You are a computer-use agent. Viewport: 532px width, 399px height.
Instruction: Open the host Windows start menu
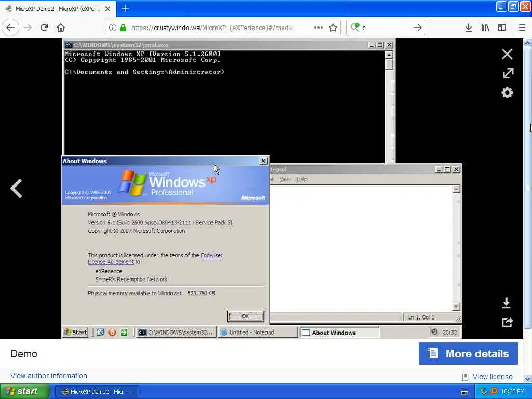click(24, 392)
